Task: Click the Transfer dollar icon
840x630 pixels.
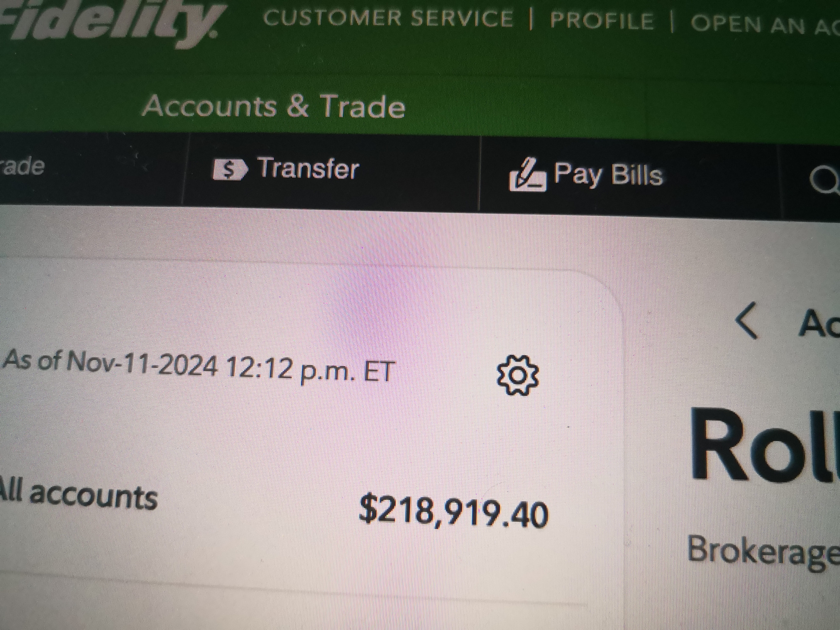Action: click(230, 170)
